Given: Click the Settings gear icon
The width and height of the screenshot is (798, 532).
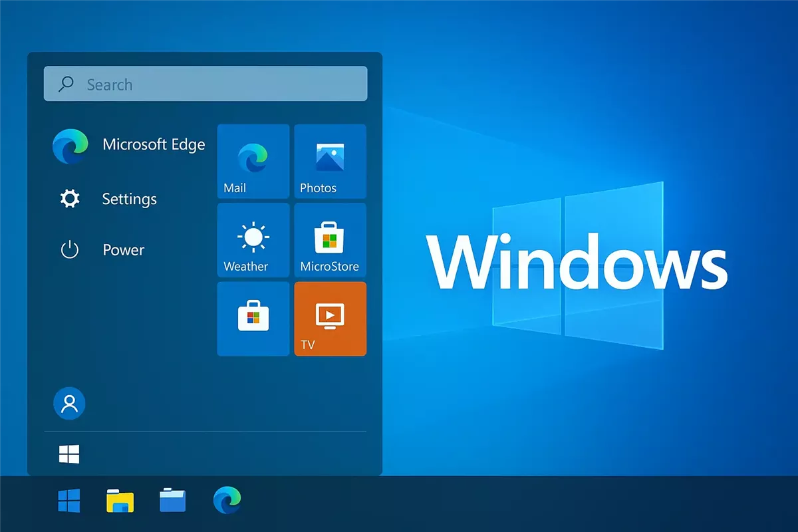Looking at the screenshot, I should coord(70,199).
